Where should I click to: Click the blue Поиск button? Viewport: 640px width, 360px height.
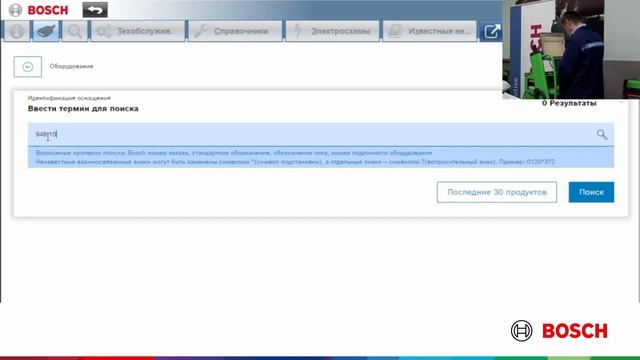click(591, 192)
